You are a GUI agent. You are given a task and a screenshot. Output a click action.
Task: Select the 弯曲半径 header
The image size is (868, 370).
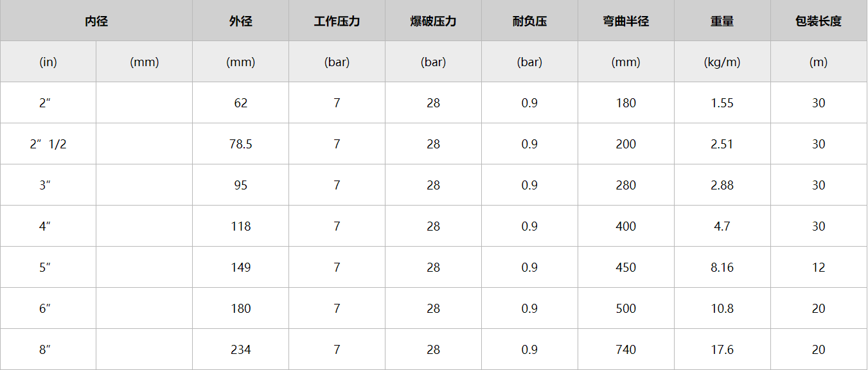[x=626, y=21]
